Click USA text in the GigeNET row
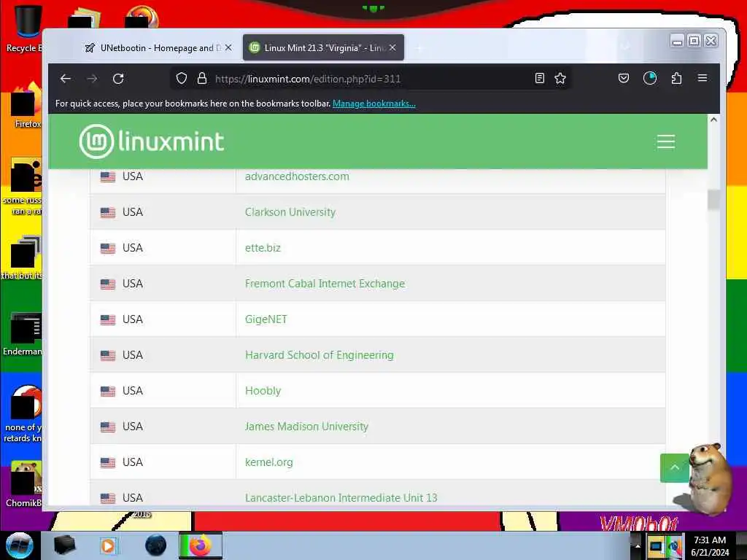 (x=133, y=319)
